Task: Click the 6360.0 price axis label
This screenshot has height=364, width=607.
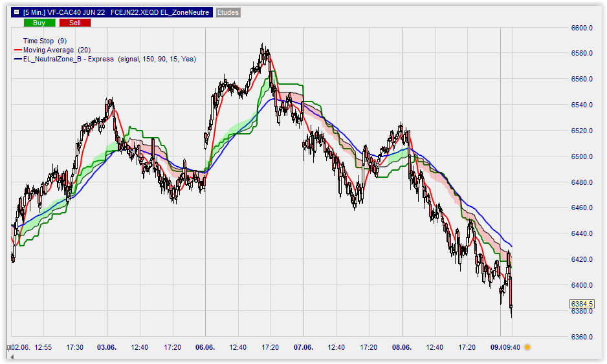Action: point(582,337)
